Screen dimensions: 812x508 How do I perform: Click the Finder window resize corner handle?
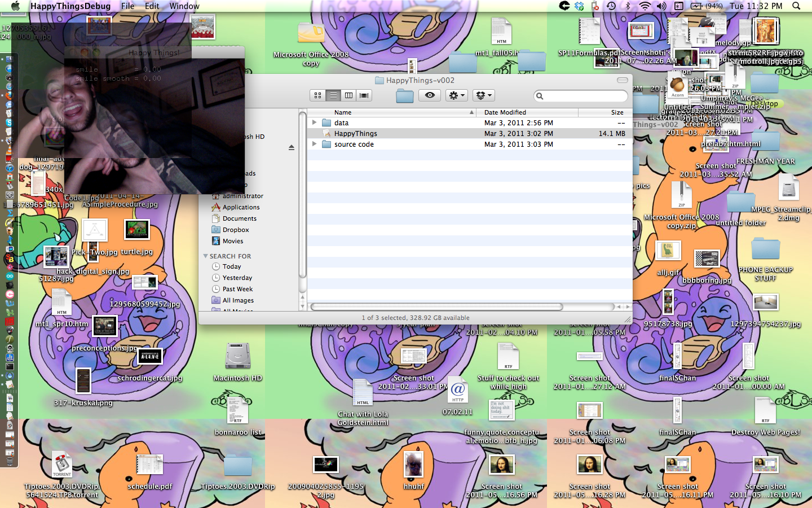627,319
